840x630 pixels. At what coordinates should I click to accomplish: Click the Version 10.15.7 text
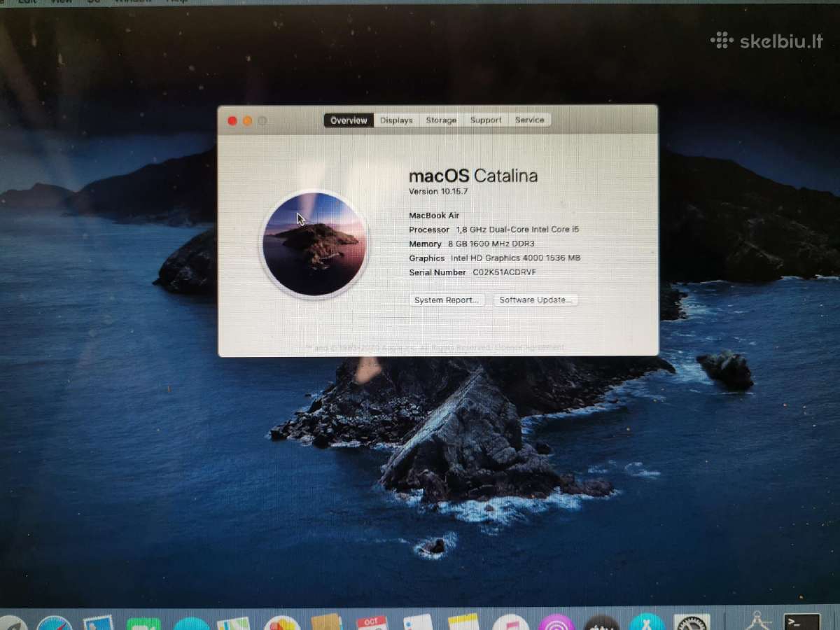click(x=439, y=191)
